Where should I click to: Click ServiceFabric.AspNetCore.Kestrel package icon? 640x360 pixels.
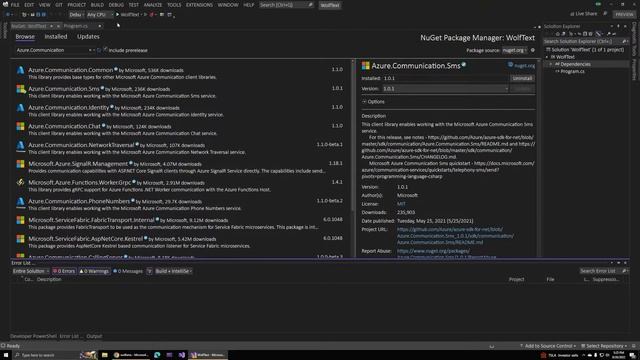tap(20, 239)
